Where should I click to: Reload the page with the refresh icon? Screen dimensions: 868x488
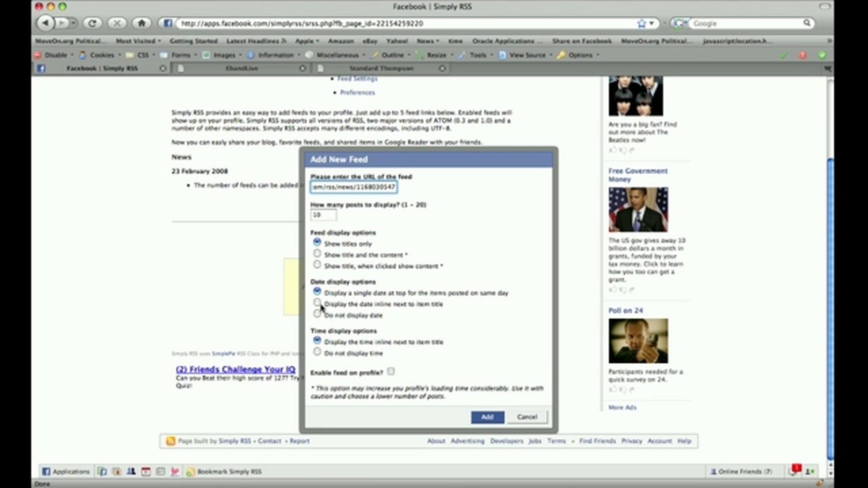[92, 23]
